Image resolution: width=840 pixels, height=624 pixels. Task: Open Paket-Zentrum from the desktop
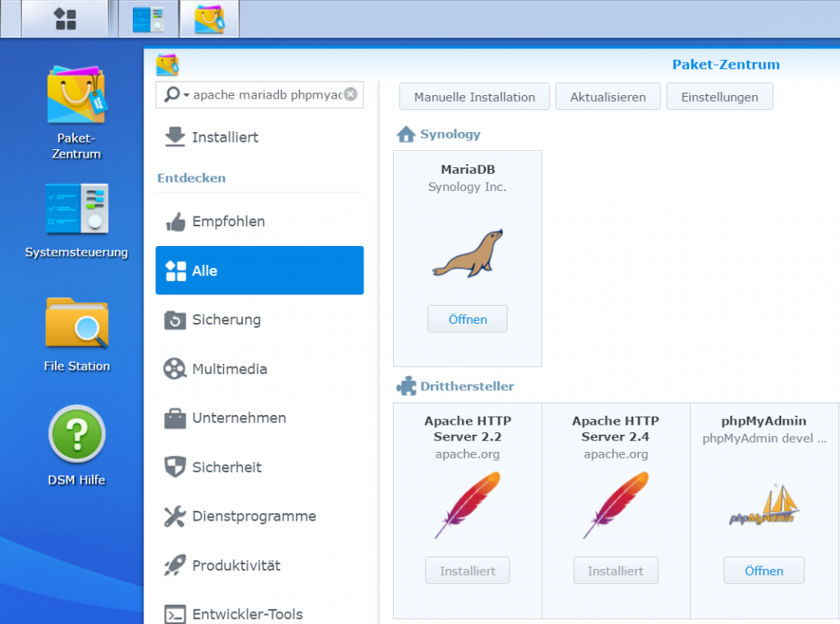[75, 98]
